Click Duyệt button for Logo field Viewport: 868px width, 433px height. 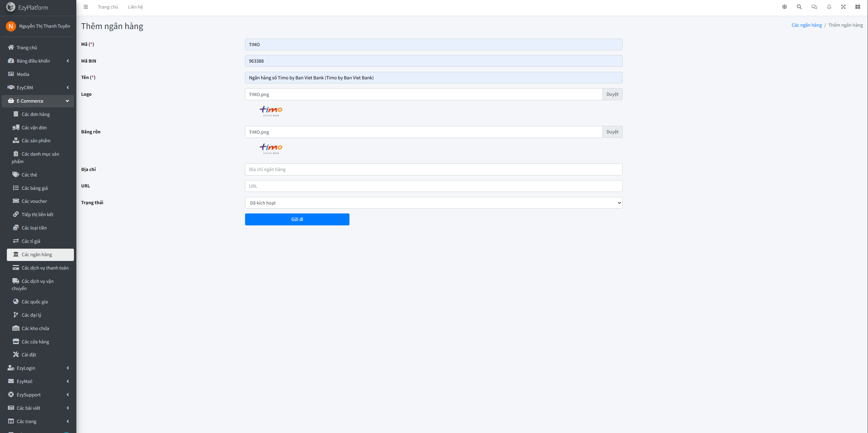(612, 94)
